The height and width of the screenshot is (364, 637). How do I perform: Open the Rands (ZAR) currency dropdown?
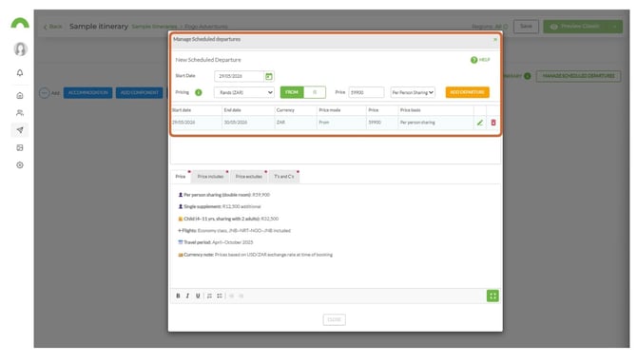pos(244,92)
